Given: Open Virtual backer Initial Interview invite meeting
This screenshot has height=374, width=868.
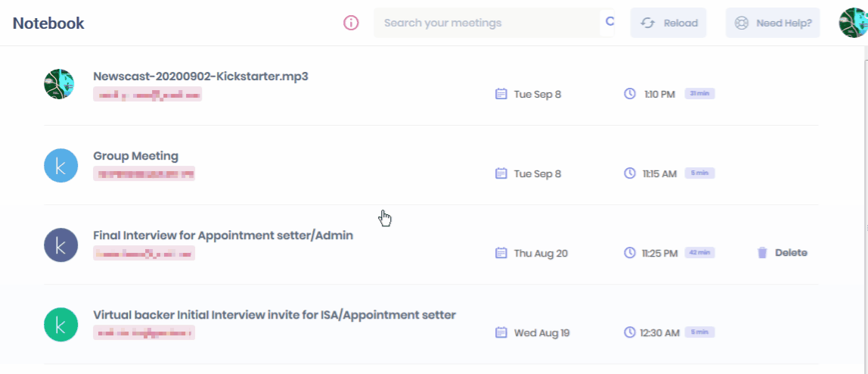Looking at the screenshot, I should (274, 315).
